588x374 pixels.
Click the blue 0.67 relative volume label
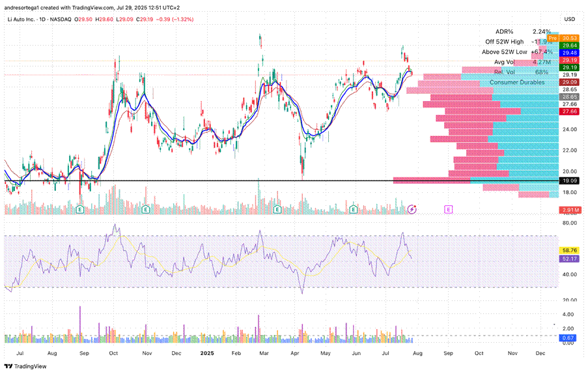pyautogui.click(x=569, y=338)
